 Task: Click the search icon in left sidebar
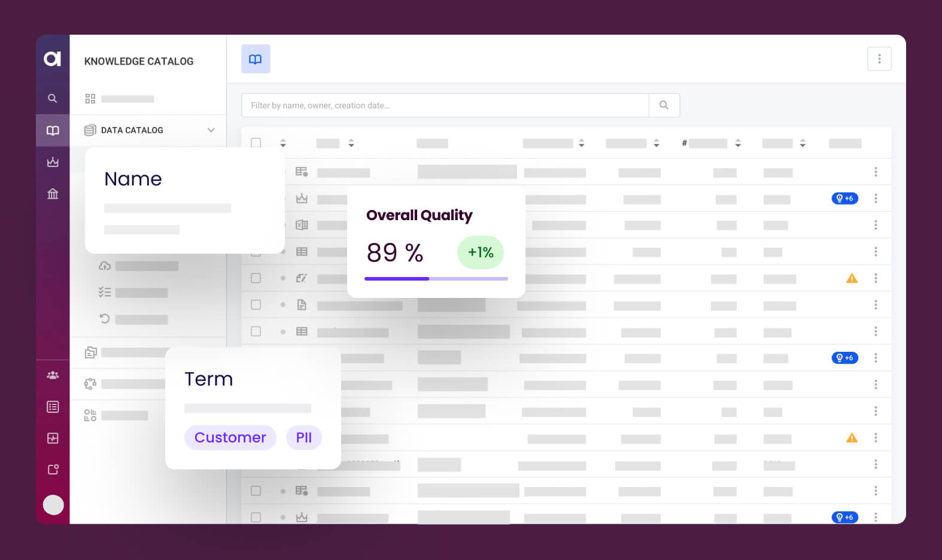pyautogui.click(x=53, y=98)
